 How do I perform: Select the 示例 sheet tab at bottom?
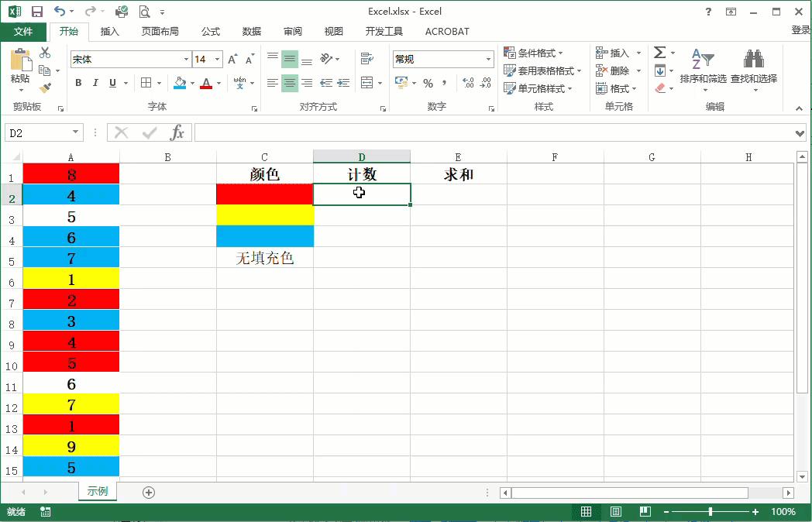(x=97, y=491)
